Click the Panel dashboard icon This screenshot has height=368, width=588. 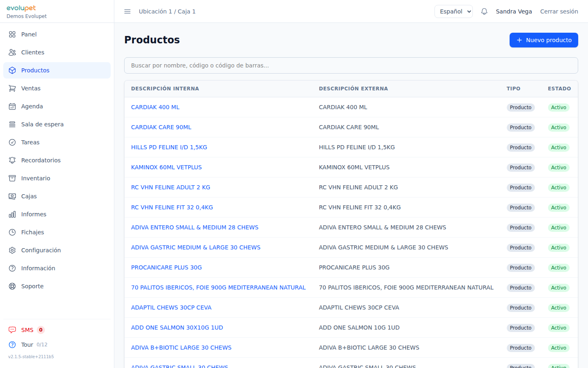pyautogui.click(x=12, y=34)
